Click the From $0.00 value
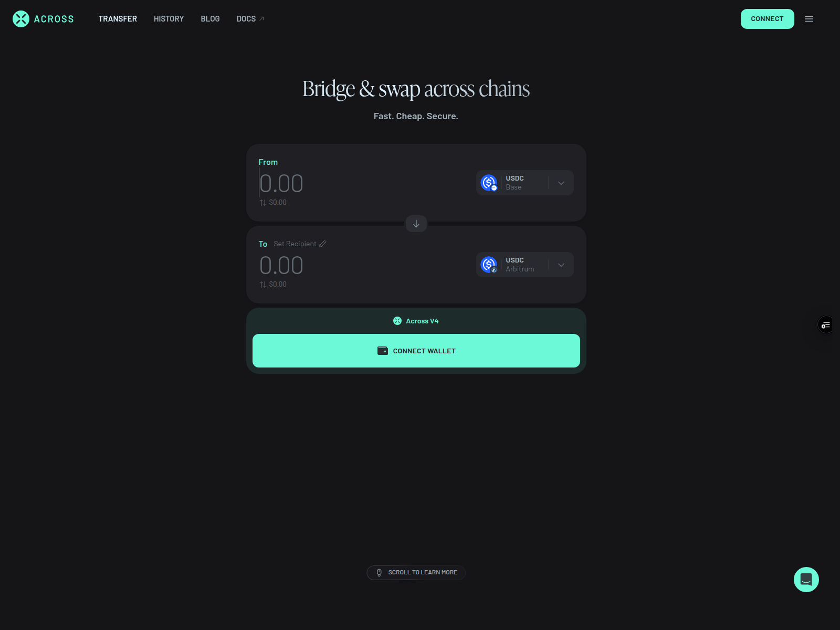The width and height of the screenshot is (840, 630). coord(278,203)
